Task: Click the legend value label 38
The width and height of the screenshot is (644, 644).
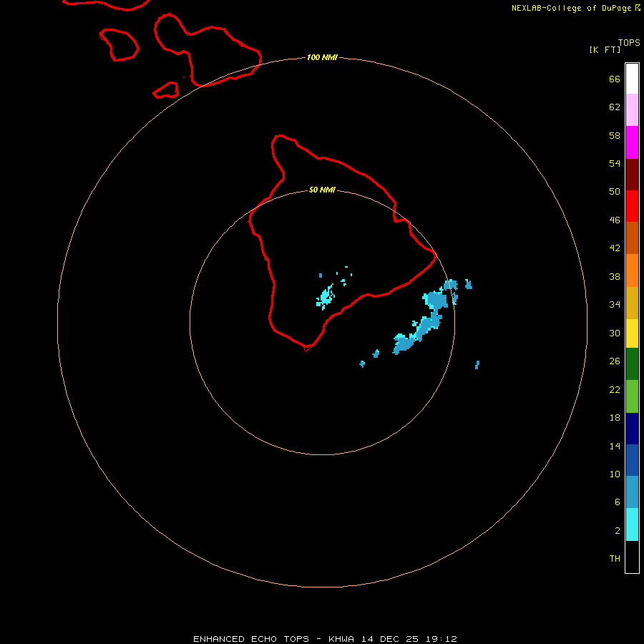Action: (x=615, y=276)
